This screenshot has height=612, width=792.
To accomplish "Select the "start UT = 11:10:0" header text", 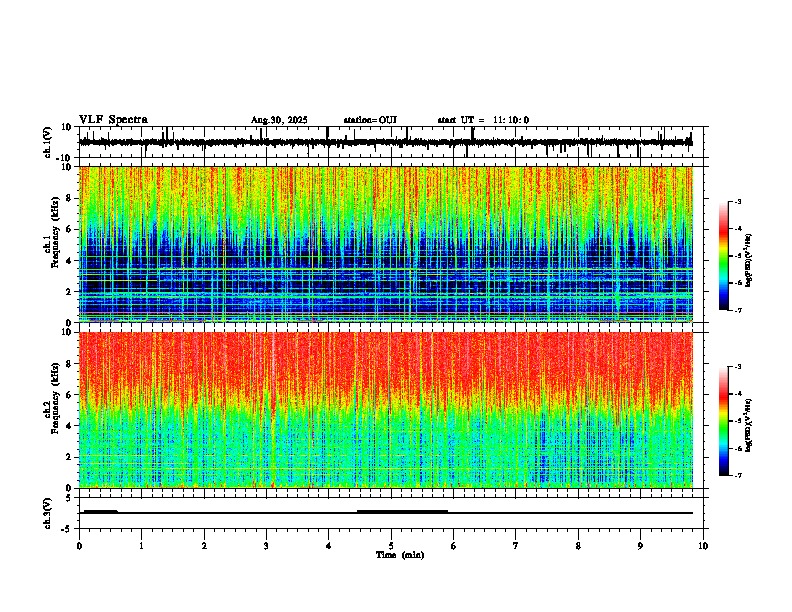I will (483, 120).
